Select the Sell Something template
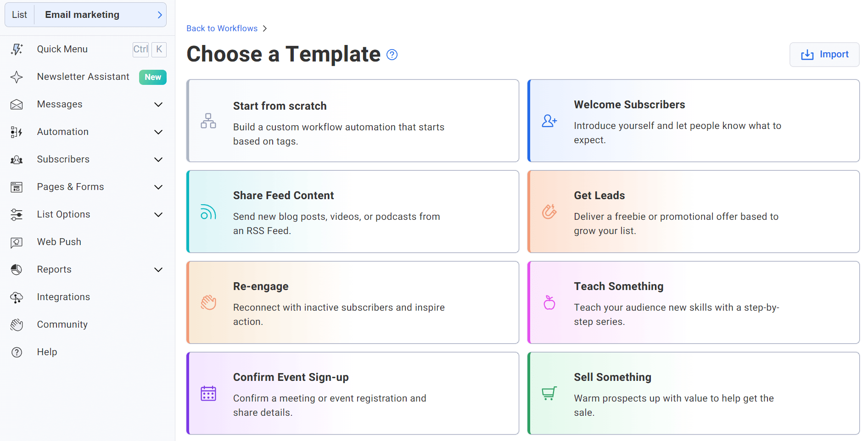This screenshot has width=868, height=441. pos(693,393)
